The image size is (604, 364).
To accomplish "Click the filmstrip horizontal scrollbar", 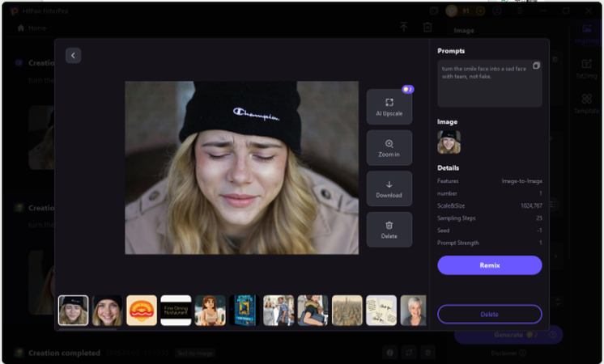I will (x=87, y=329).
